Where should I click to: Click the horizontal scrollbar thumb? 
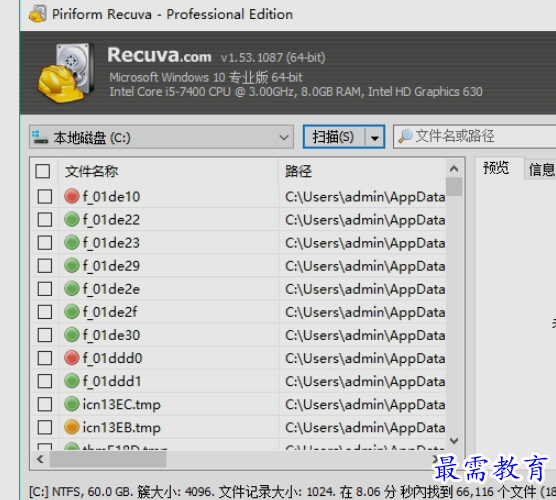tap(108, 460)
